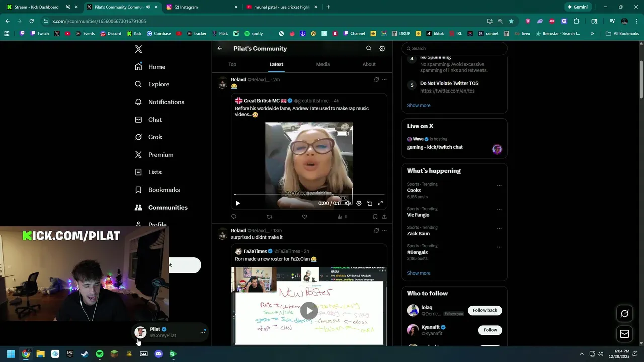Click the browser address bar URL
This screenshot has width=644, height=362.
coord(99,21)
